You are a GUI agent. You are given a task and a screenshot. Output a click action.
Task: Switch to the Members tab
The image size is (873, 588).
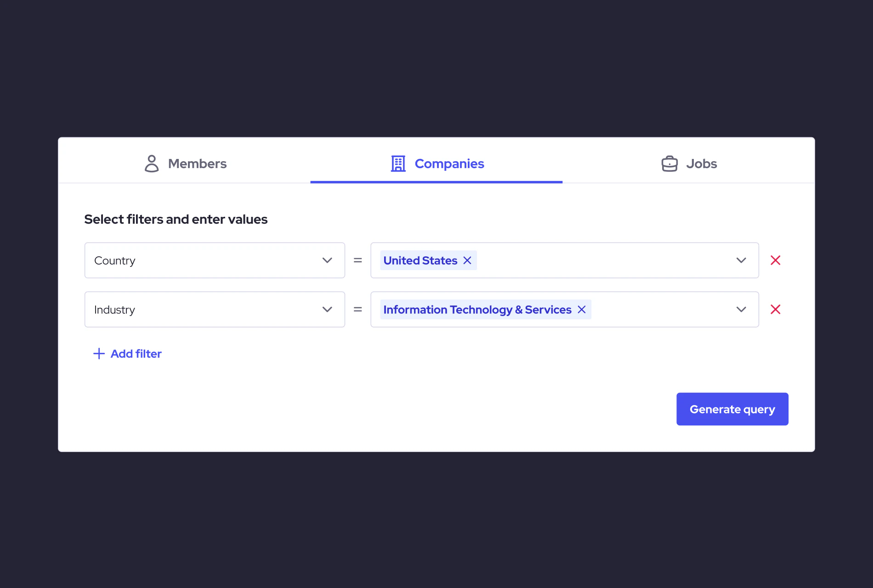197,164
